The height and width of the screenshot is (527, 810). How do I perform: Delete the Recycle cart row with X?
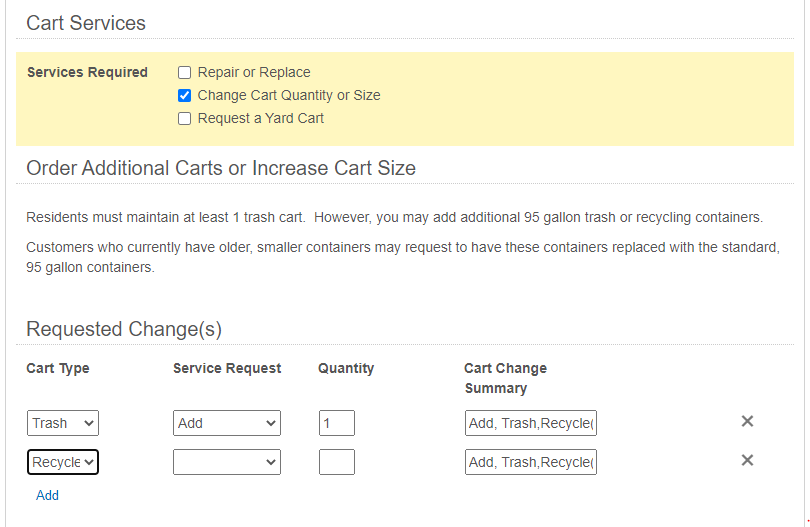point(747,460)
